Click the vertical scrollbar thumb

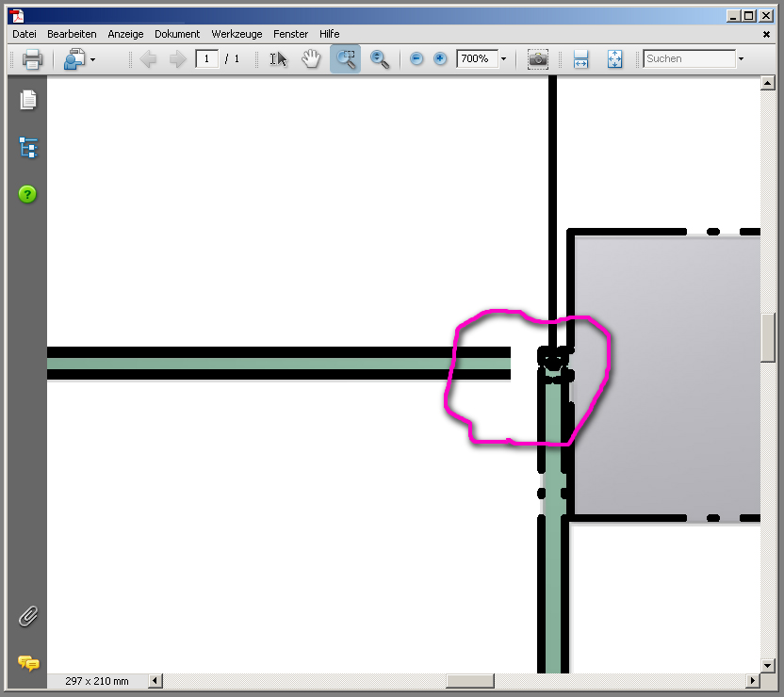(767, 337)
